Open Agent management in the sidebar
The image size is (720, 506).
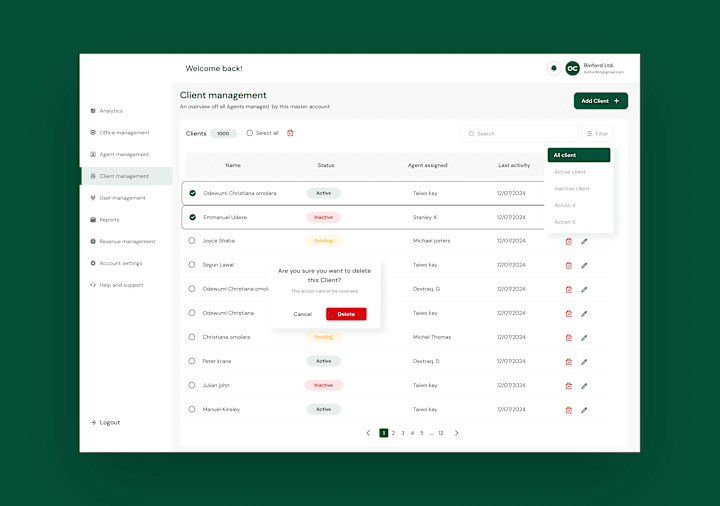124,154
